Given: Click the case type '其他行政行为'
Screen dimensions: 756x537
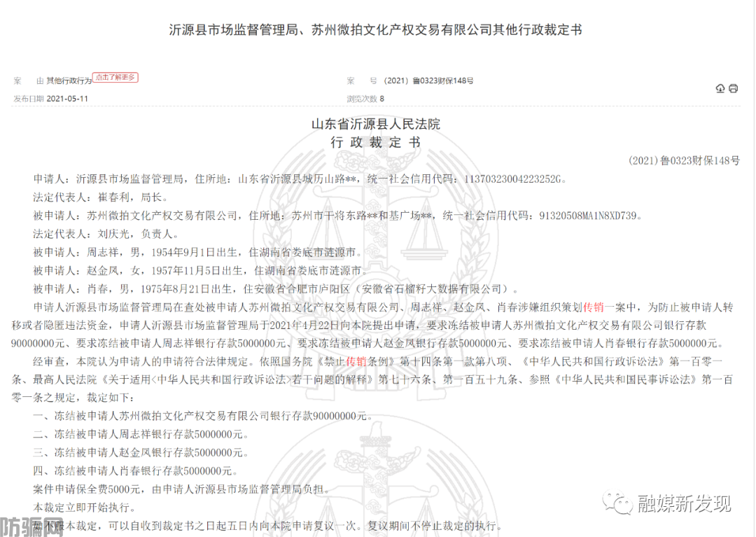Looking at the screenshot, I should pos(69,81).
